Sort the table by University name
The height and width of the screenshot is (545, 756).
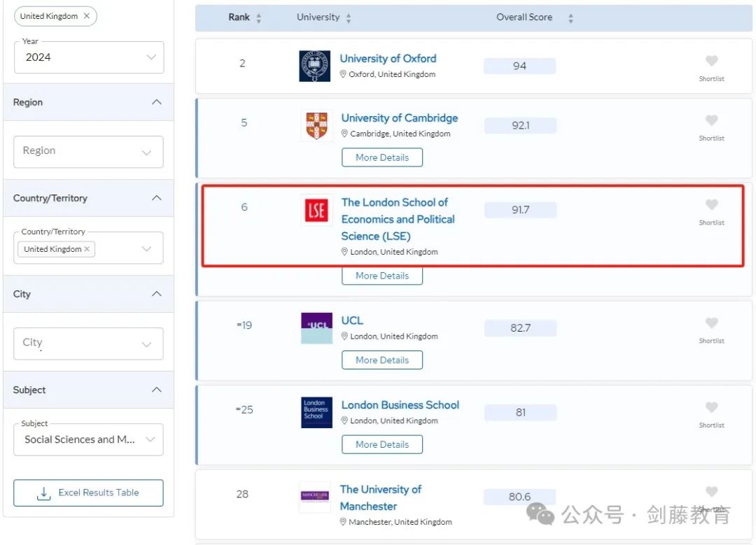click(x=349, y=17)
